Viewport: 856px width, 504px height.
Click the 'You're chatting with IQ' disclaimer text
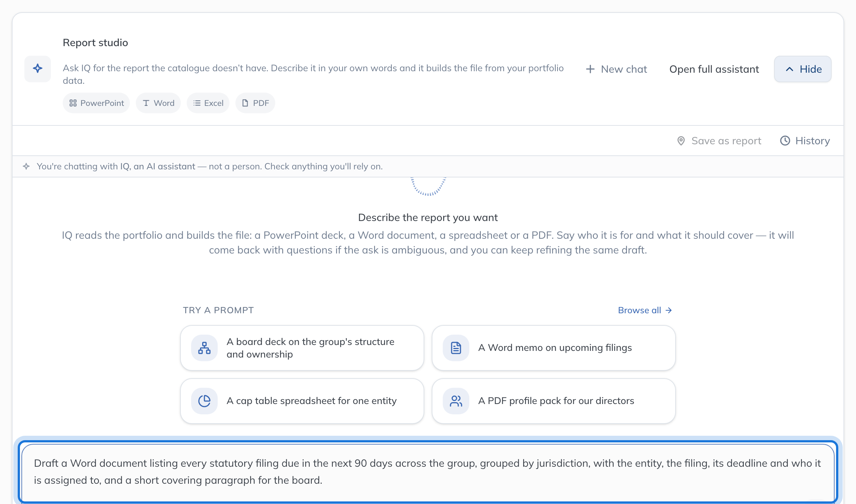click(210, 166)
